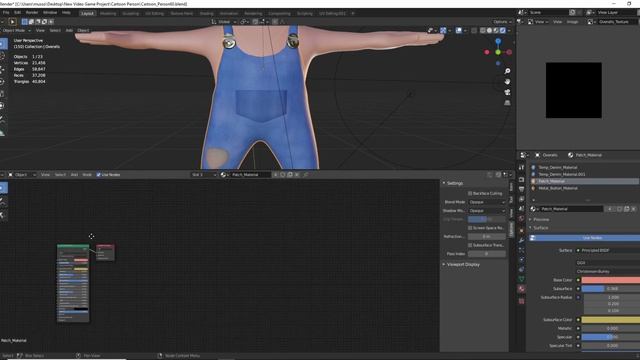The height and width of the screenshot is (360, 640).
Task: Click the Use Nodes button in Surface panel
Action: click(x=584, y=238)
